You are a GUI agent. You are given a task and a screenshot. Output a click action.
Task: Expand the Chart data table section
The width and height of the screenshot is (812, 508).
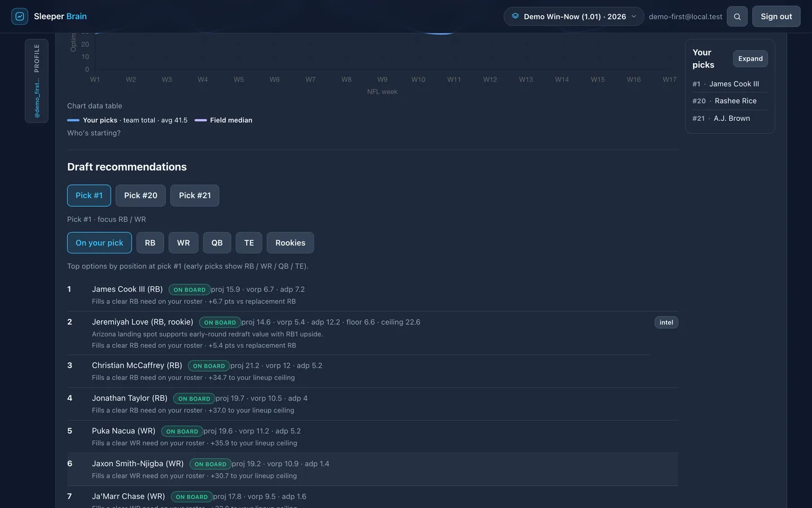coord(95,106)
